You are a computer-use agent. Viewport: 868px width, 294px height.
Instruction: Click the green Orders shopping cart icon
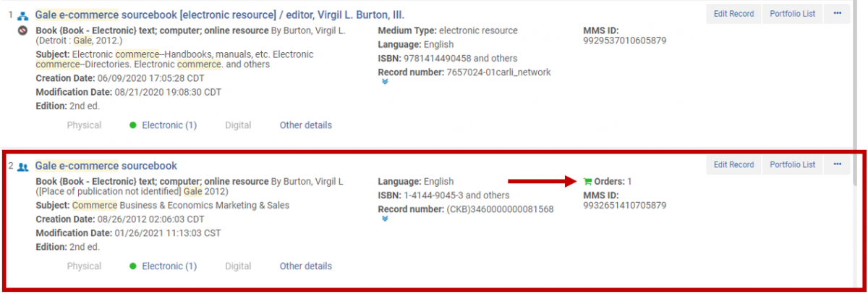click(587, 181)
